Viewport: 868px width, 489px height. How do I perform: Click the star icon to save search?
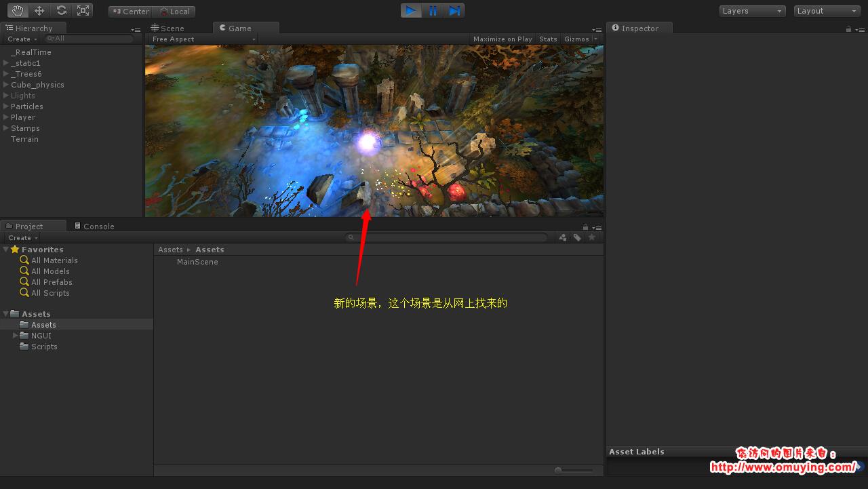[592, 237]
